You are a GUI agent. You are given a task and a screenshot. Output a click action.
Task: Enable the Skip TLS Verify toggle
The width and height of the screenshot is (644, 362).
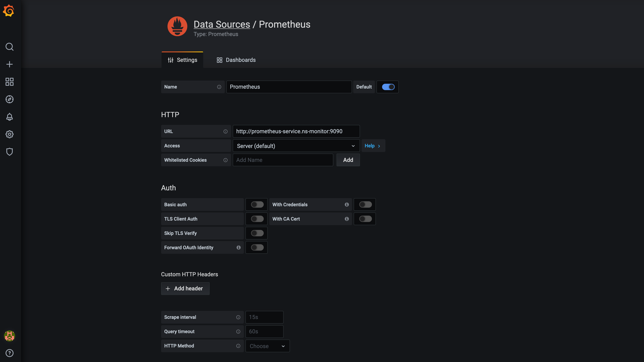tap(257, 233)
